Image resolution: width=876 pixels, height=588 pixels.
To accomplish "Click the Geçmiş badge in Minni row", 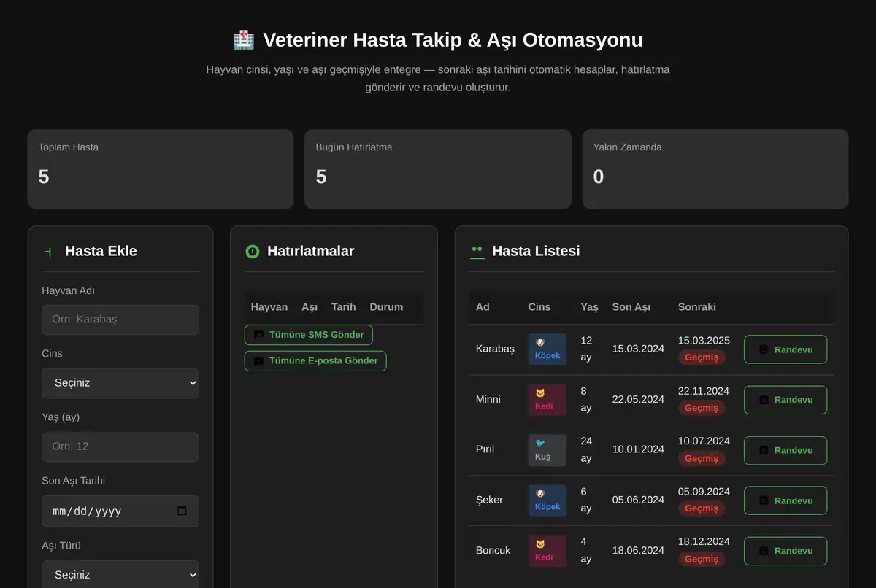I will [x=702, y=408].
